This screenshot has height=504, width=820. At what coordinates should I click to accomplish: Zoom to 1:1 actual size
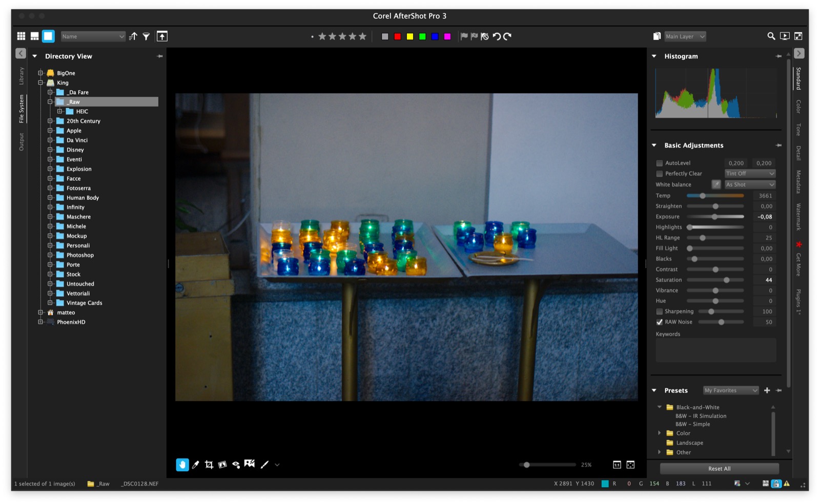point(617,465)
